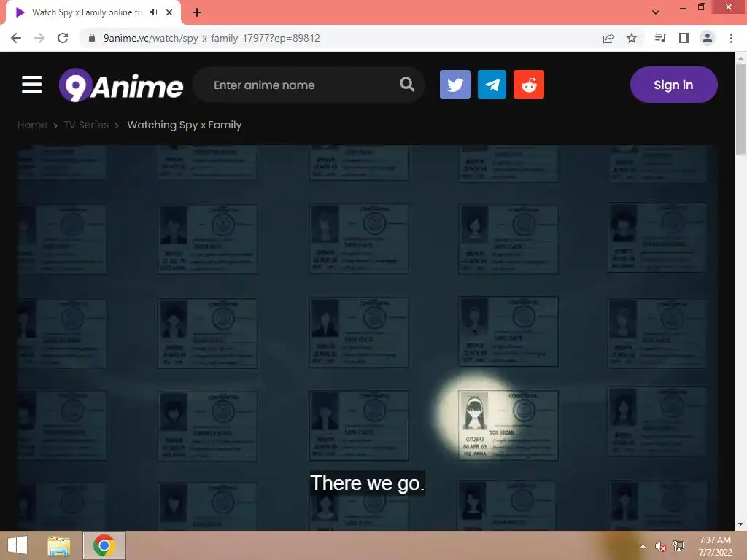The width and height of the screenshot is (747, 560).
Task: Open the Windows Start menu
Action: (18, 545)
